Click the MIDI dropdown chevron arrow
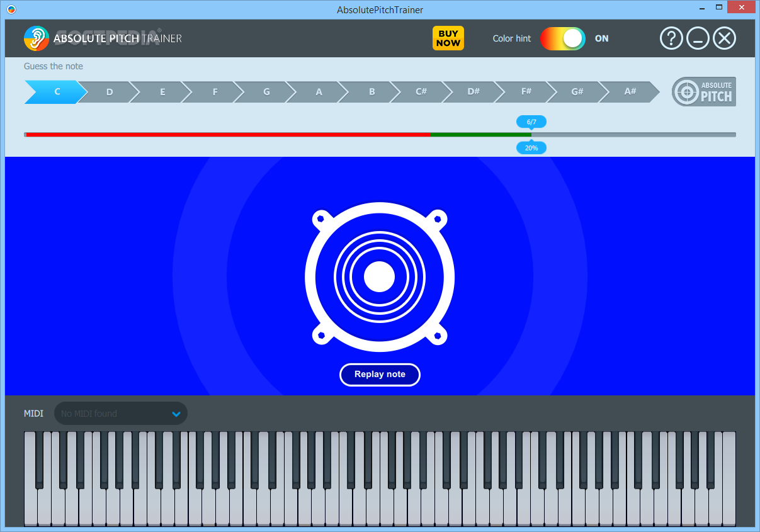This screenshot has width=760, height=532. click(176, 414)
